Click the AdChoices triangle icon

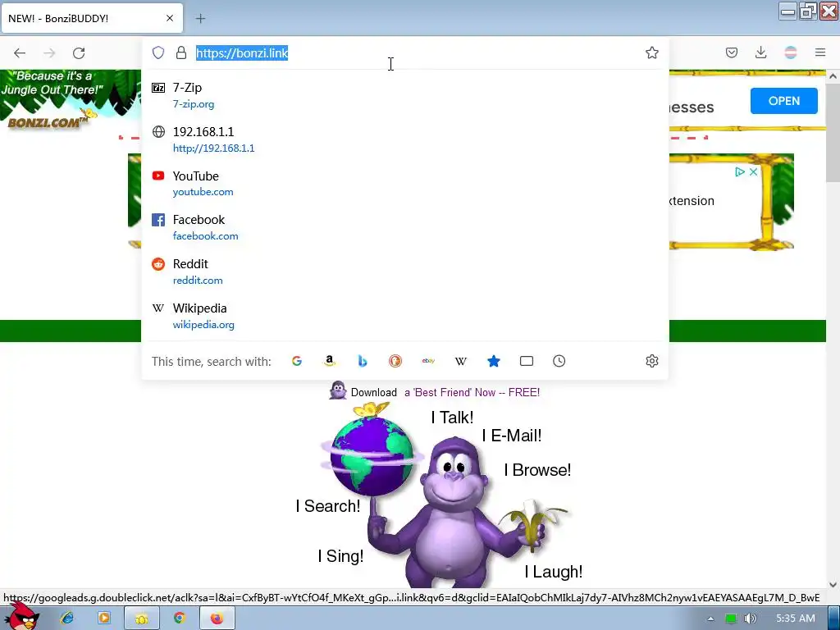point(740,172)
